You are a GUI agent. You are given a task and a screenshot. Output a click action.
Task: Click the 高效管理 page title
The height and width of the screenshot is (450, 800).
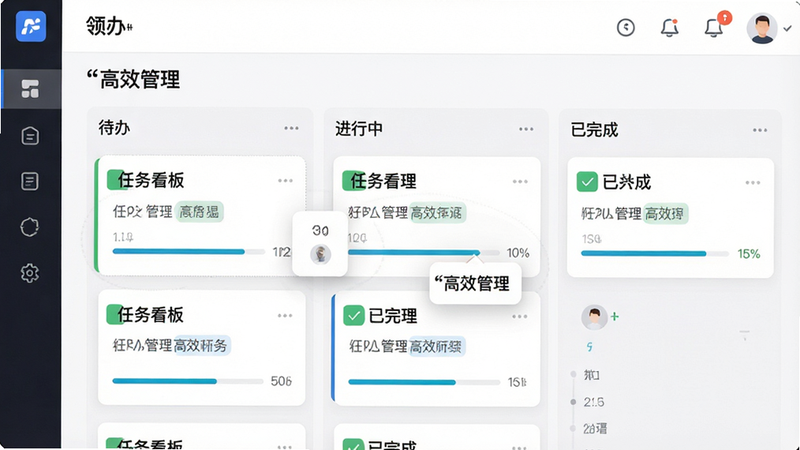pyautogui.click(x=133, y=80)
